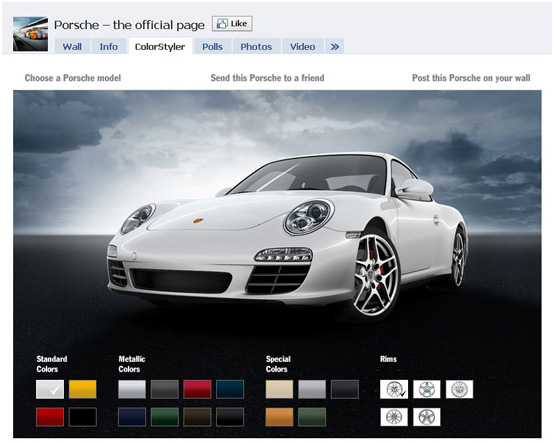Screen dimensions: 554x443
Task: Select the black standard color swatch
Action: 83,417
